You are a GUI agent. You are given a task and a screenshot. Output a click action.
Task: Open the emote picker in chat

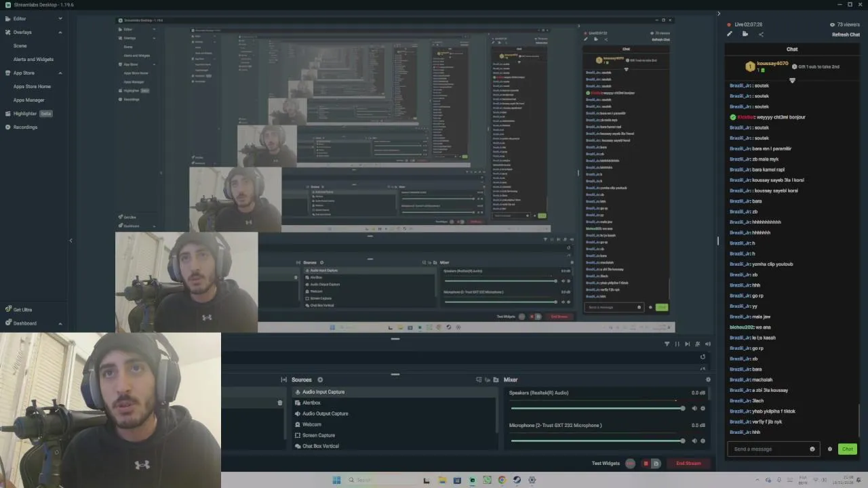click(x=812, y=449)
